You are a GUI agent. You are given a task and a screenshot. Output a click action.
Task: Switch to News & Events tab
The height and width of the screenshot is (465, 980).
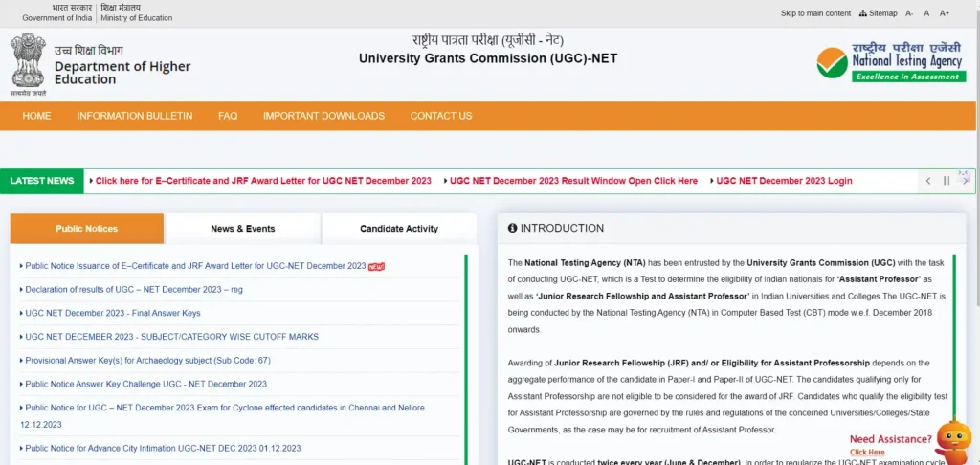[242, 229]
